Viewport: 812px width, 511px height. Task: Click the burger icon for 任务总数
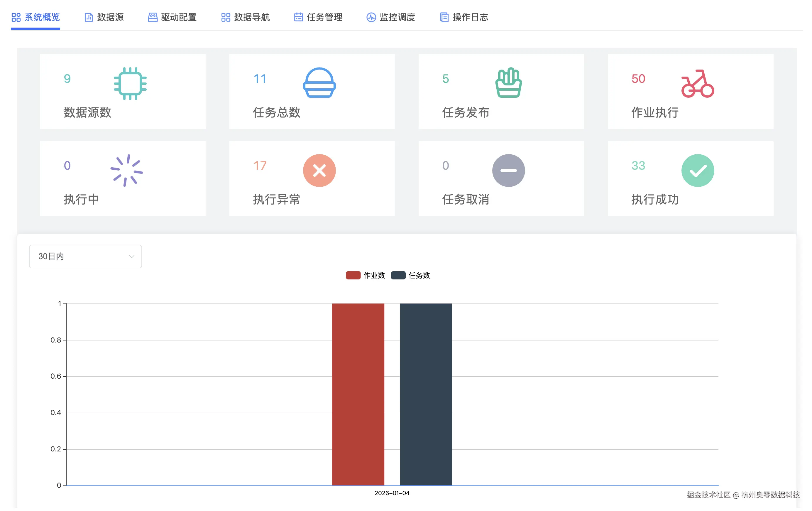pos(319,83)
